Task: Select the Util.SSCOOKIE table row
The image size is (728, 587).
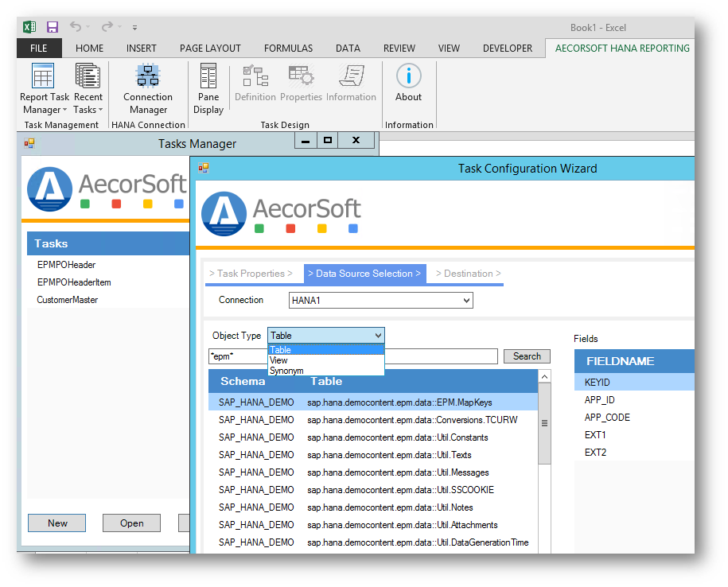Action: (x=373, y=490)
